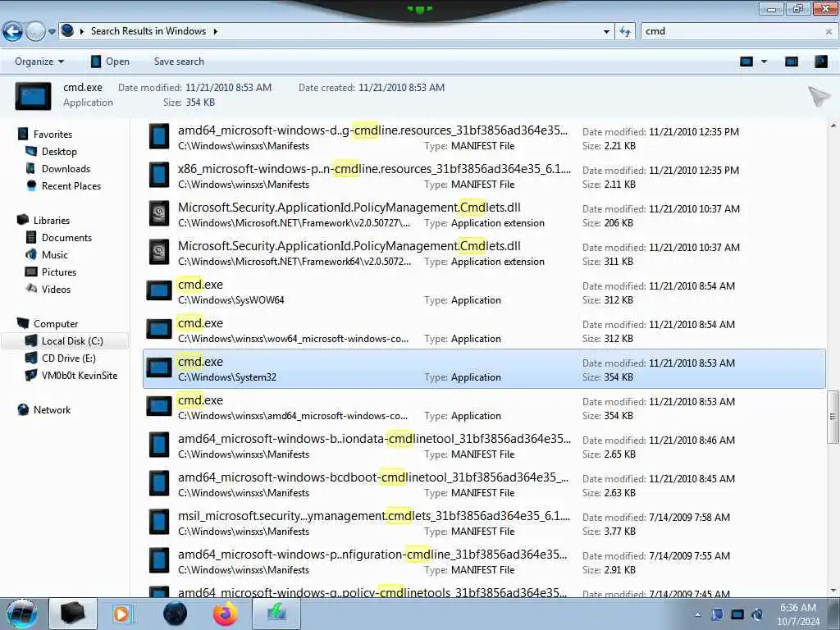Open the Organize menu
The image size is (840, 630).
pyautogui.click(x=39, y=62)
